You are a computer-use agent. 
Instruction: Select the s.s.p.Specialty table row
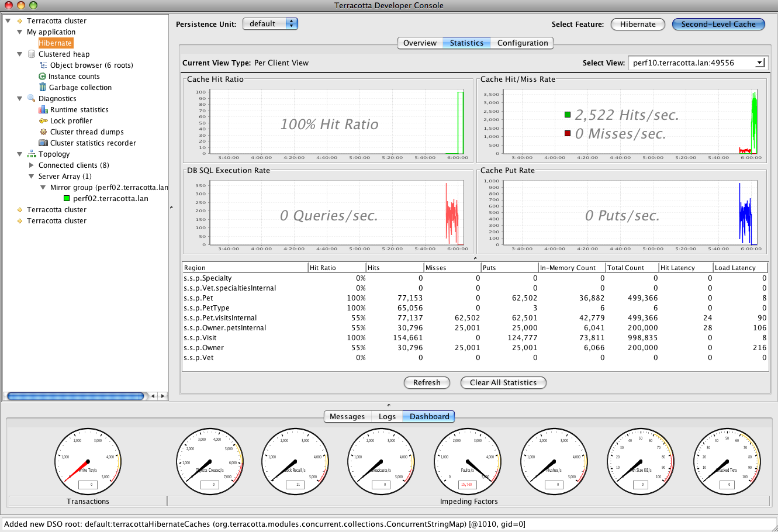[x=475, y=278]
